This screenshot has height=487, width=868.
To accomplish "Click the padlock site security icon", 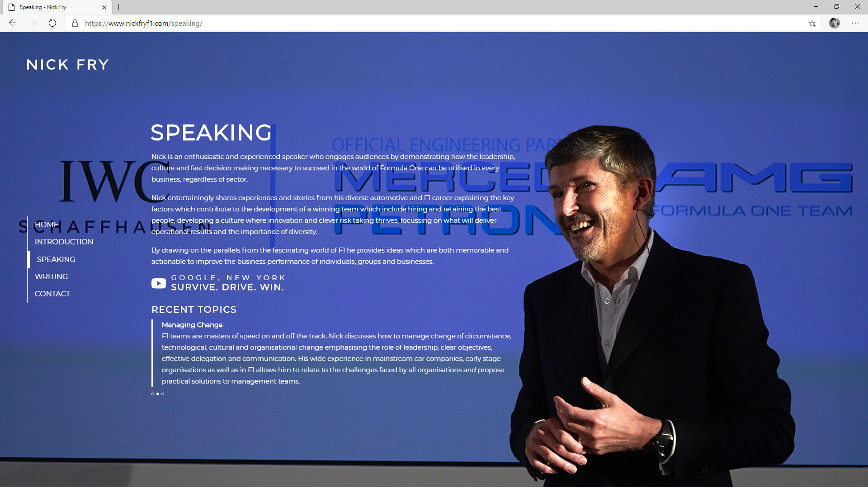I will [x=75, y=23].
